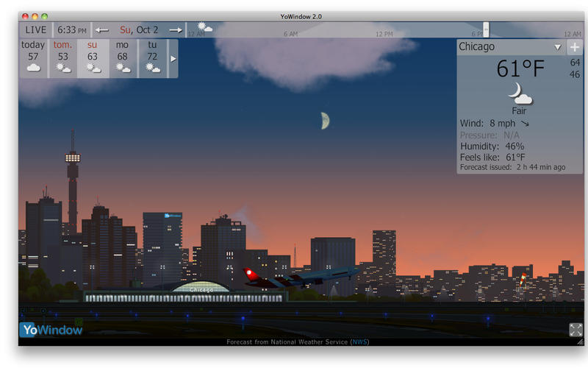
Task: Click the 61°F current temperature
Action: [520, 68]
